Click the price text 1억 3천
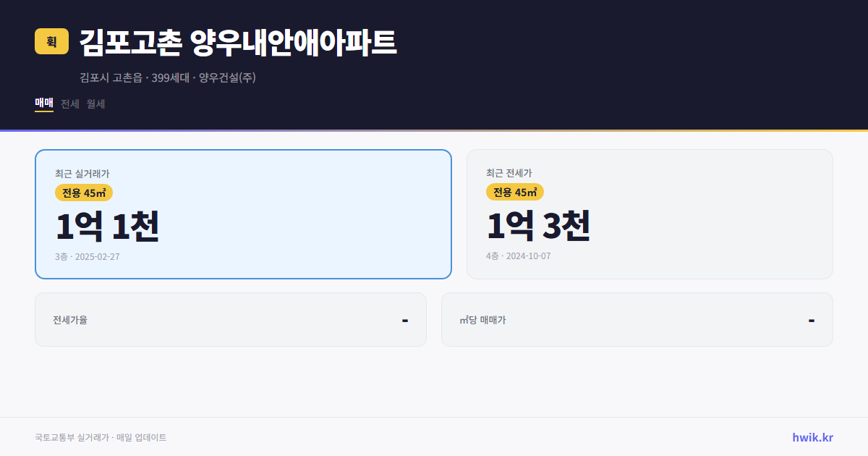The height and width of the screenshot is (456, 868). click(538, 227)
